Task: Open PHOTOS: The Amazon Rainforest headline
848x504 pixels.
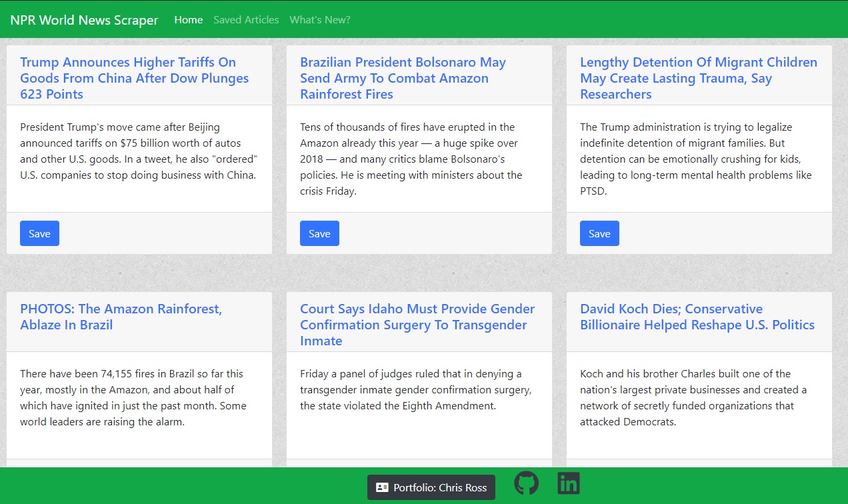Action: click(121, 317)
